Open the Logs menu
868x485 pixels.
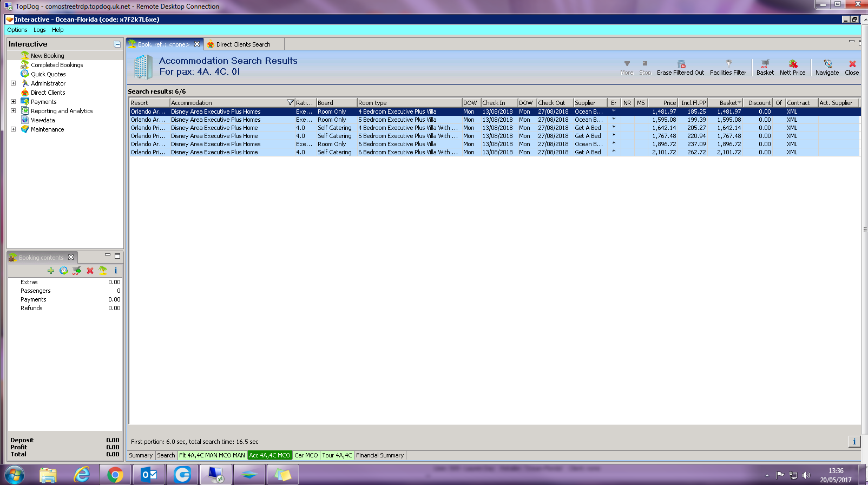click(x=40, y=30)
